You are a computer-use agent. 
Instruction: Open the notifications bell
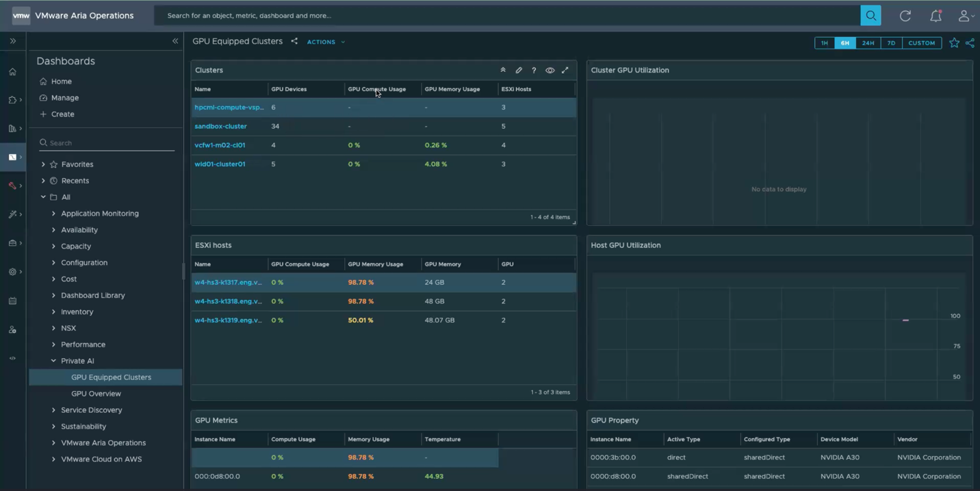click(x=935, y=16)
